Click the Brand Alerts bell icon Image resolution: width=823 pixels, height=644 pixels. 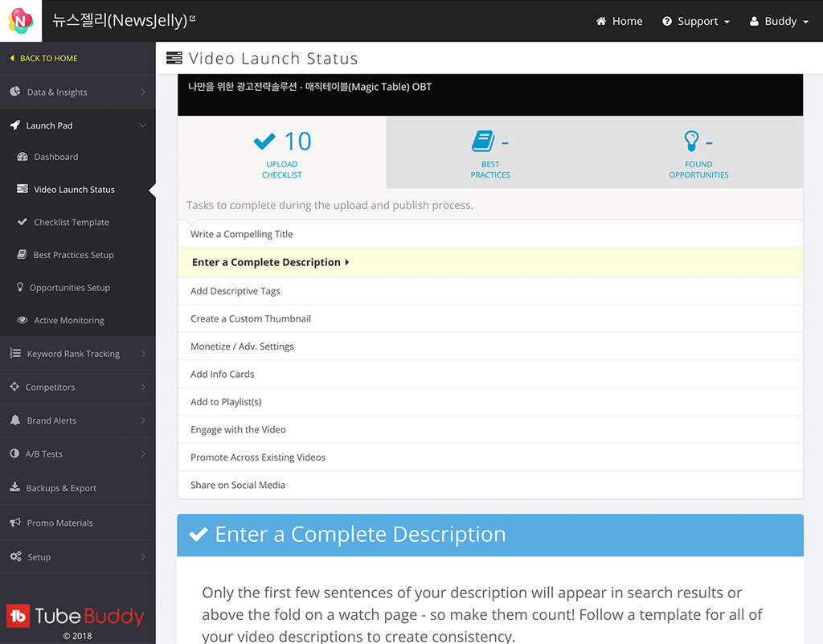point(15,420)
